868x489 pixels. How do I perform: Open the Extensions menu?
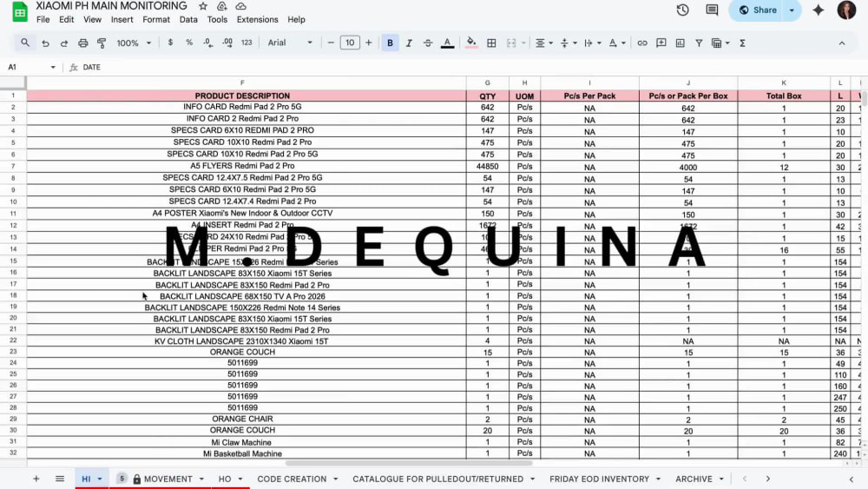(x=258, y=19)
